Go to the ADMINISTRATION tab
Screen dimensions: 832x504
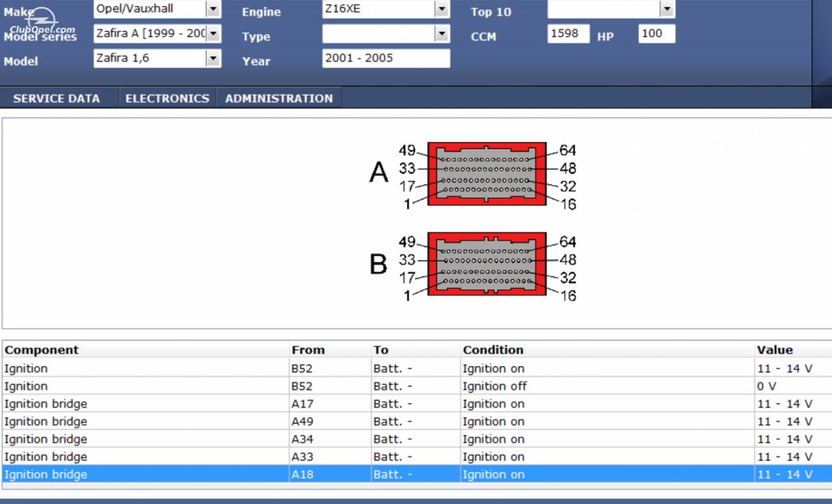(279, 99)
